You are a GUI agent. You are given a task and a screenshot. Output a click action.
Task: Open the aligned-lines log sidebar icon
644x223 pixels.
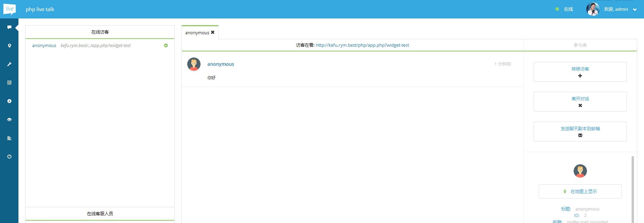click(x=9, y=138)
